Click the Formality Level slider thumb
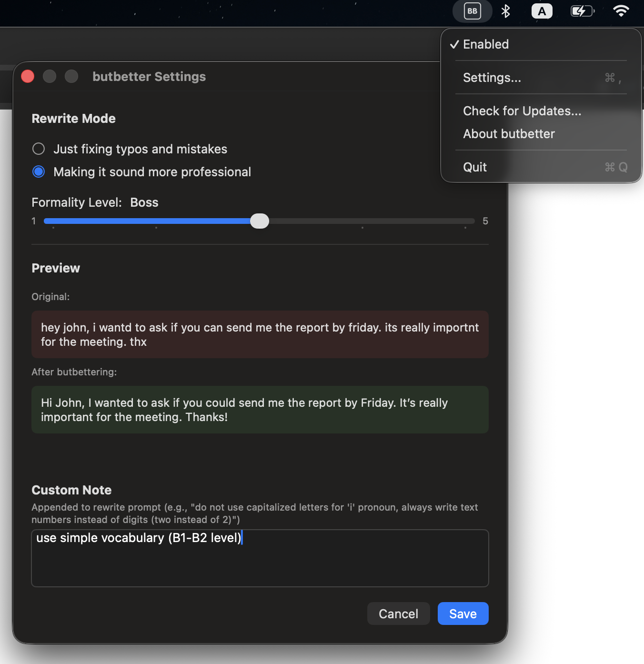644x664 pixels. pyautogui.click(x=260, y=221)
